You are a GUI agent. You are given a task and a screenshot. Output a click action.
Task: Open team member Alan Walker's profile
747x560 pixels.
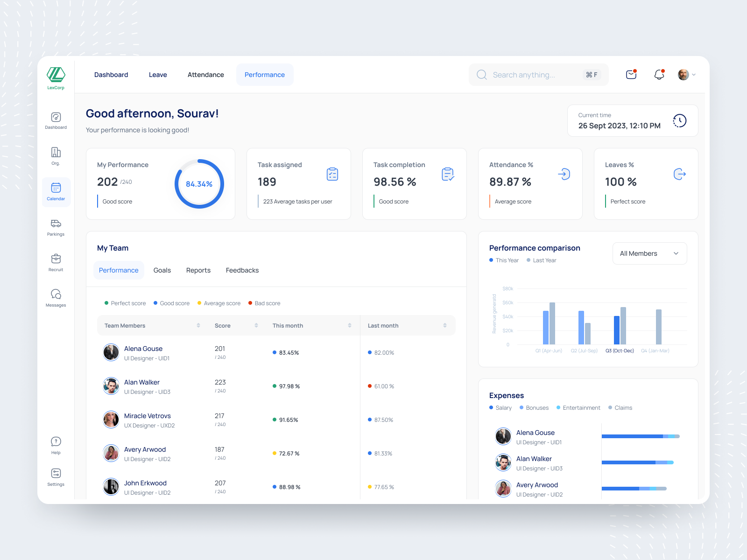coord(141,382)
